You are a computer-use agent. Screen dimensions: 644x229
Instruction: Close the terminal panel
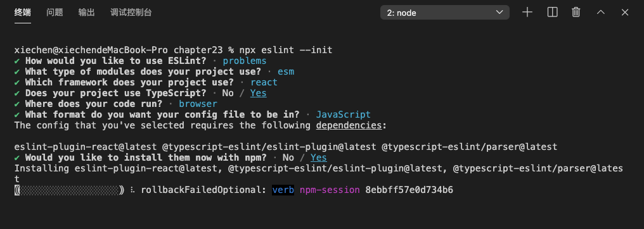pyautogui.click(x=625, y=12)
